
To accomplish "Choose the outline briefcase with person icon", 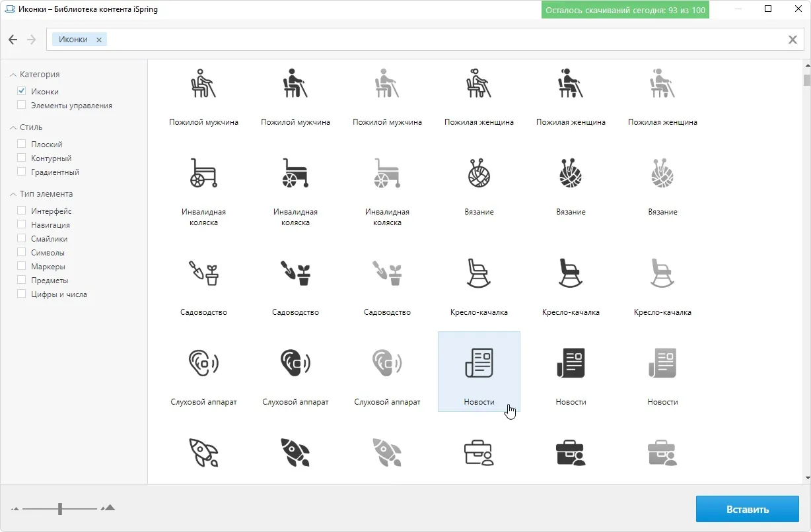I will (x=479, y=453).
